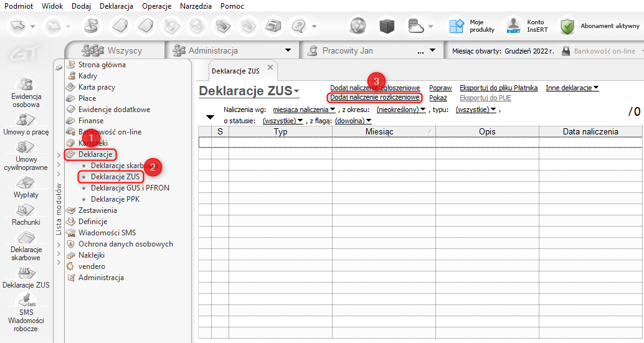Open SMS Wiadomości robocze sidebar shortcut
Image resolution: width=644 pixels, height=343 pixels.
[26, 314]
